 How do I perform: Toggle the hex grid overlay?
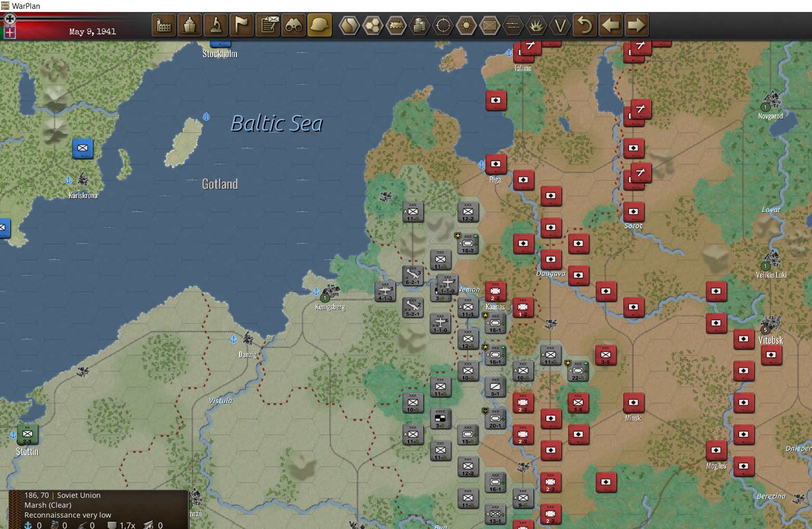click(x=373, y=25)
